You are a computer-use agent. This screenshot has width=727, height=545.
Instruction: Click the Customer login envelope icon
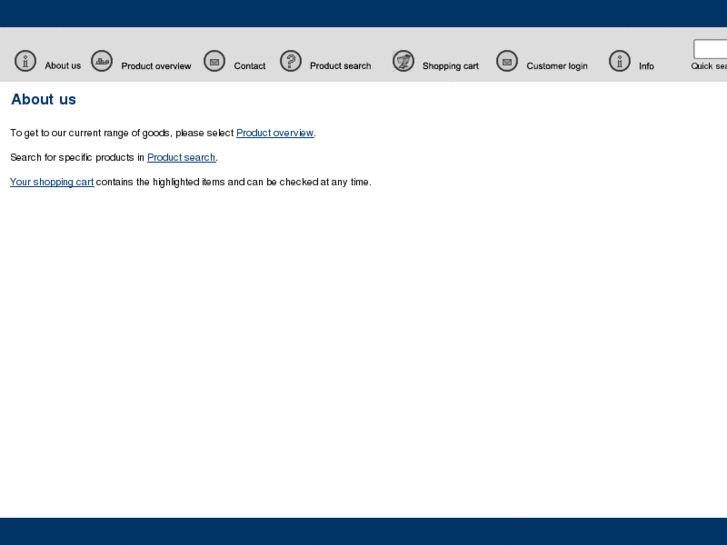507,61
